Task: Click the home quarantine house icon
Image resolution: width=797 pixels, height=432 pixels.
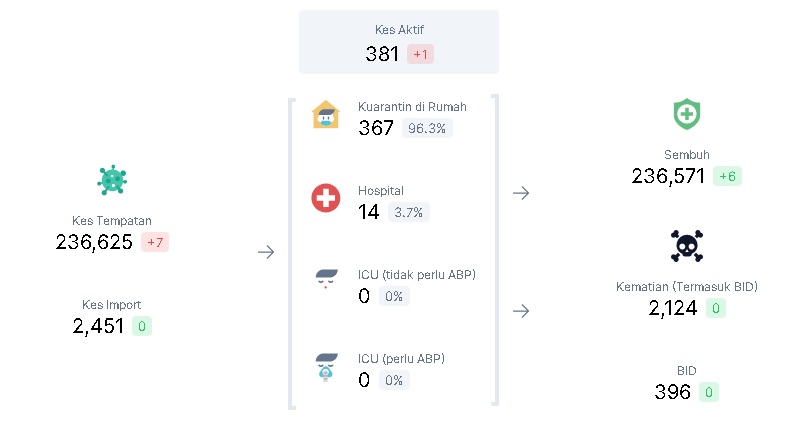Action: click(326, 115)
